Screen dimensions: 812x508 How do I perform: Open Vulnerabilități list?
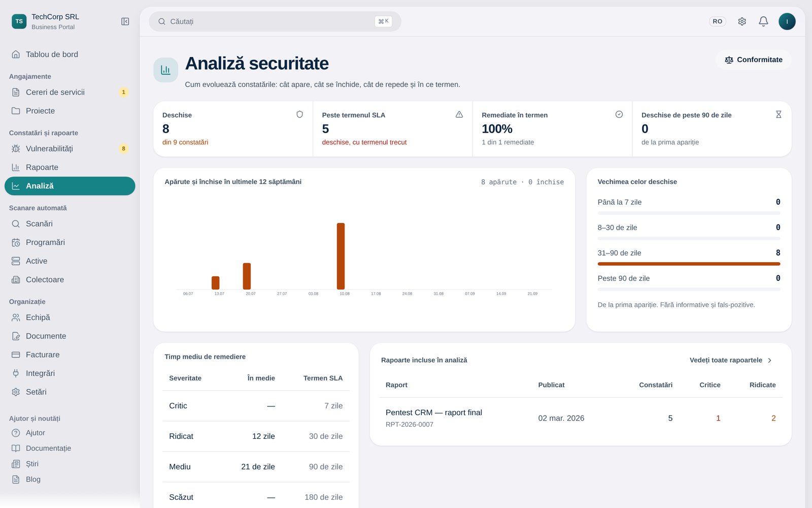pos(70,148)
